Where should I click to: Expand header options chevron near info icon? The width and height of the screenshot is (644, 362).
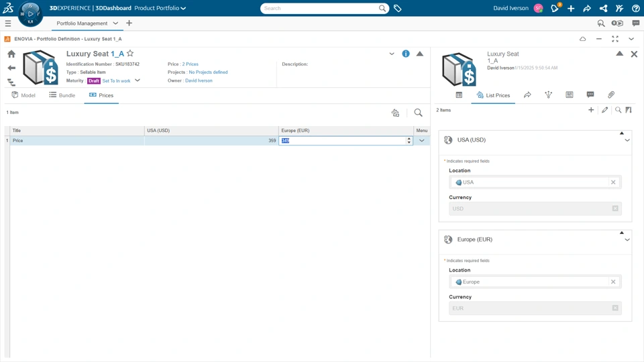pos(392,54)
